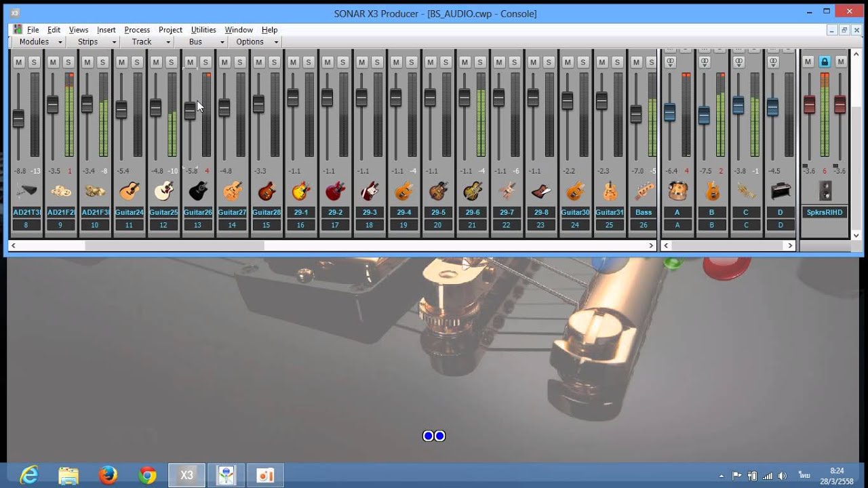Screen dimensions: 868x488
Task: Click the guitar icon on bus B
Action: 711,191
